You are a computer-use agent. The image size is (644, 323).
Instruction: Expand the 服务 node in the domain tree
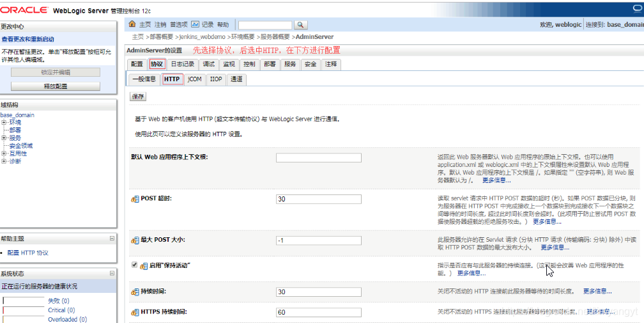click(x=4, y=138)
